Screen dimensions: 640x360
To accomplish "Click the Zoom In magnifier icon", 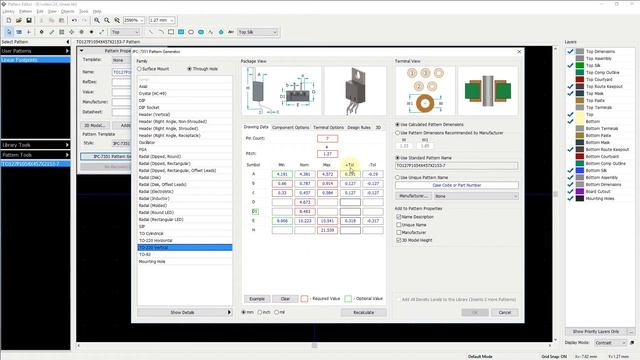I will (97, 20).
